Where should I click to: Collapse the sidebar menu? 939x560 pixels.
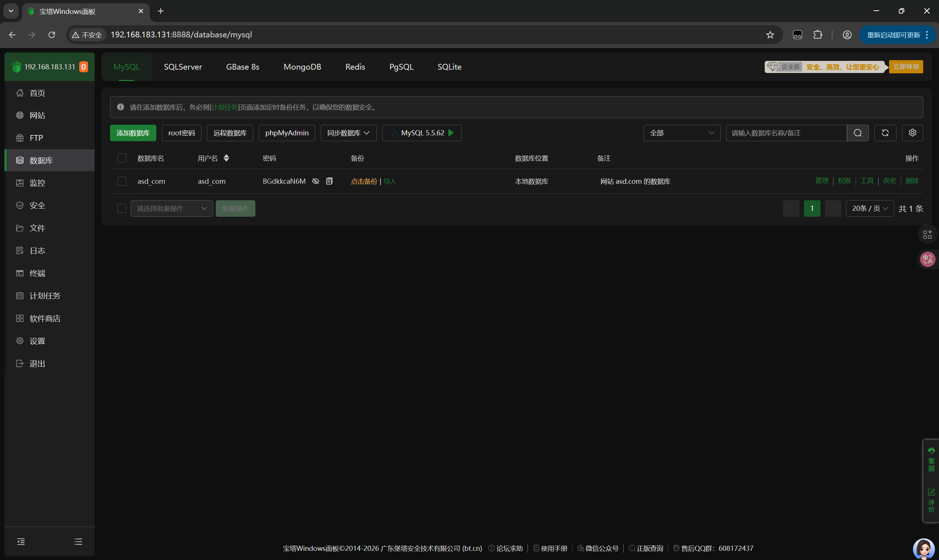21,542
